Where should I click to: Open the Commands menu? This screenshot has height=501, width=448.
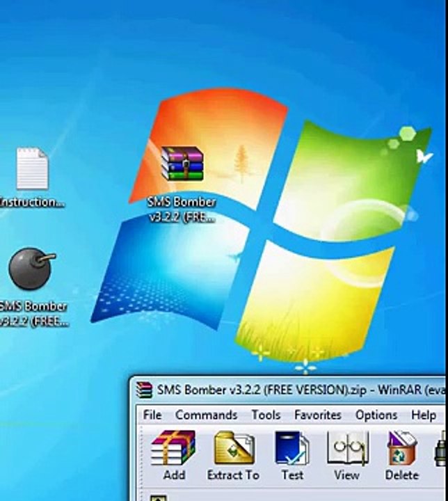[x=206, y=415]
